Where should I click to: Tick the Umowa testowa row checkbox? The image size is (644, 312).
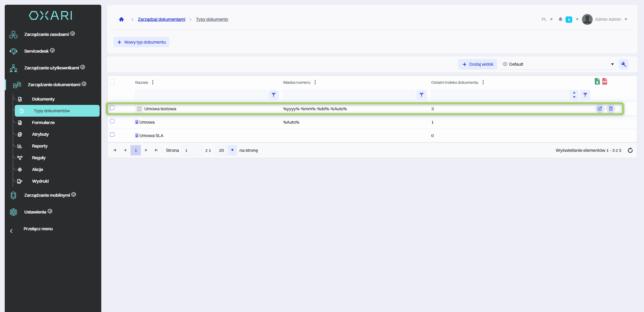[x=112, y=108]
